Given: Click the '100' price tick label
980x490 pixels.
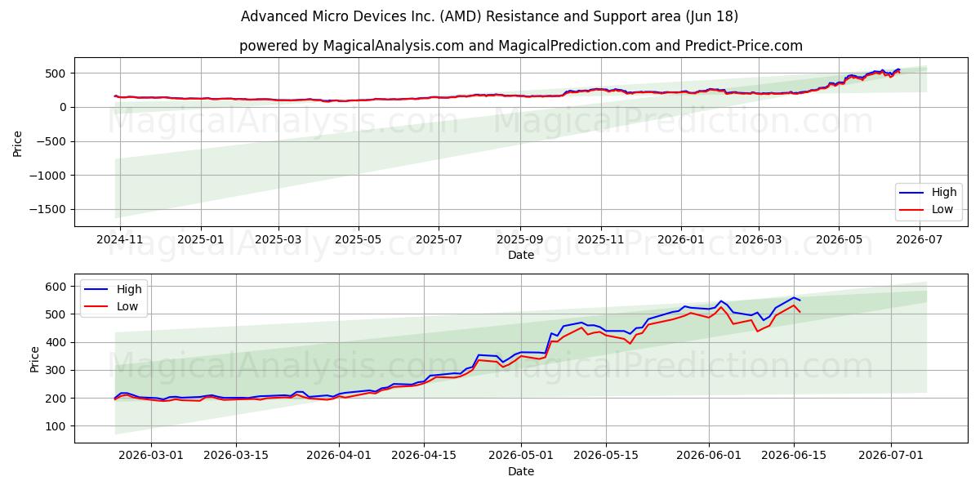Looking at the screenshot, I should (57, 426).
